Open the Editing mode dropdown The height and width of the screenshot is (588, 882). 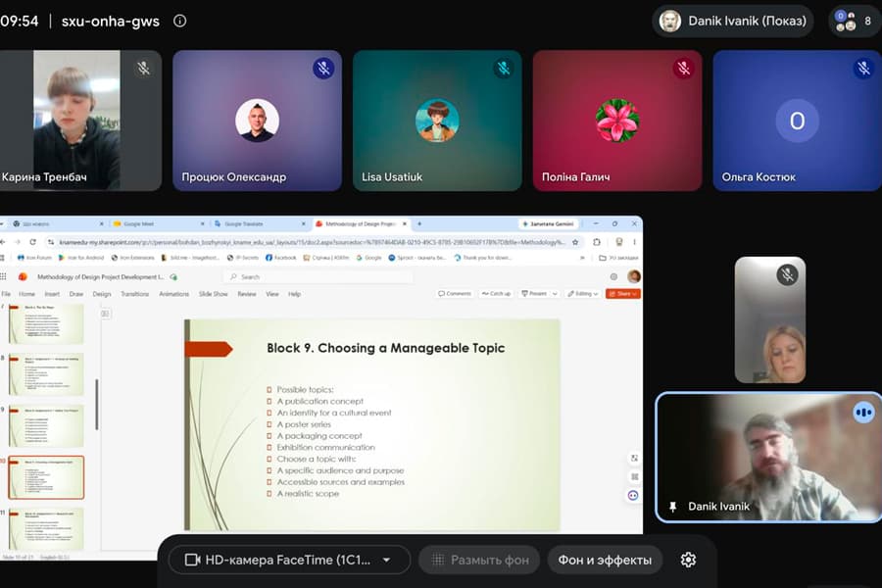click(x=583, y=294)
